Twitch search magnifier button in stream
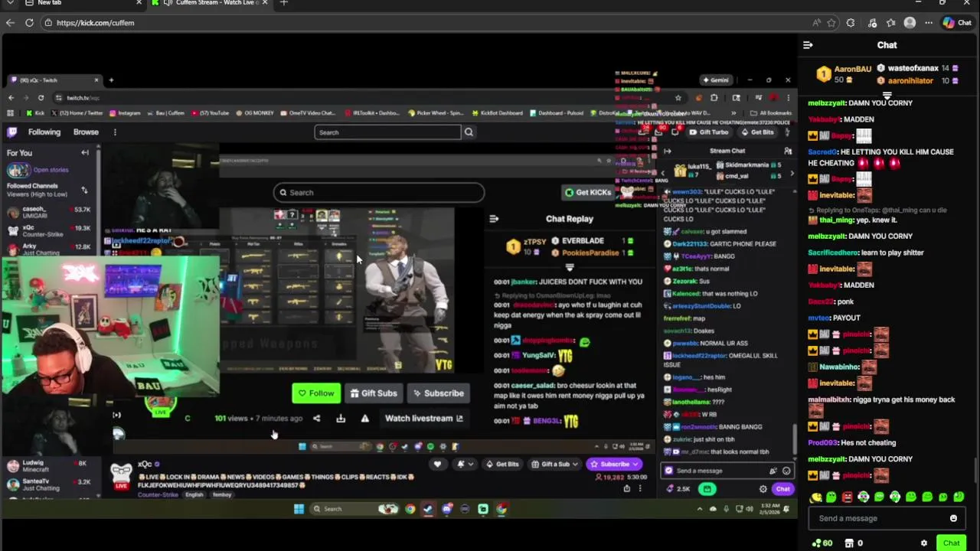The image size is (980, 551). (x=469, y=132)
